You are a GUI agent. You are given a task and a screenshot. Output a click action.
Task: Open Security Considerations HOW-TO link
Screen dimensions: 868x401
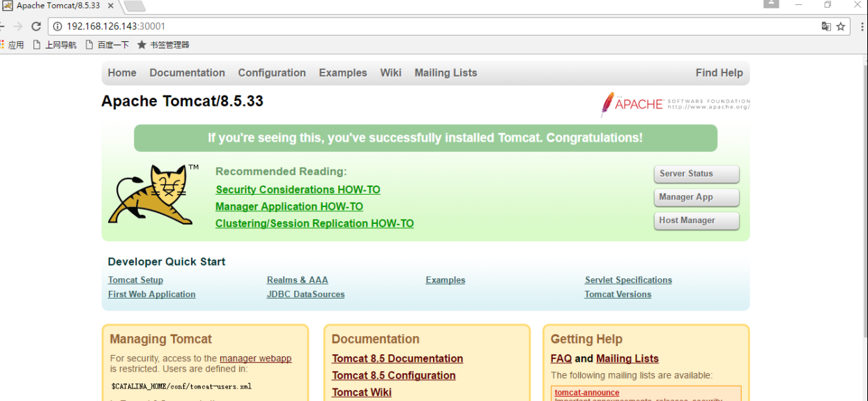(x=298, y=190)
